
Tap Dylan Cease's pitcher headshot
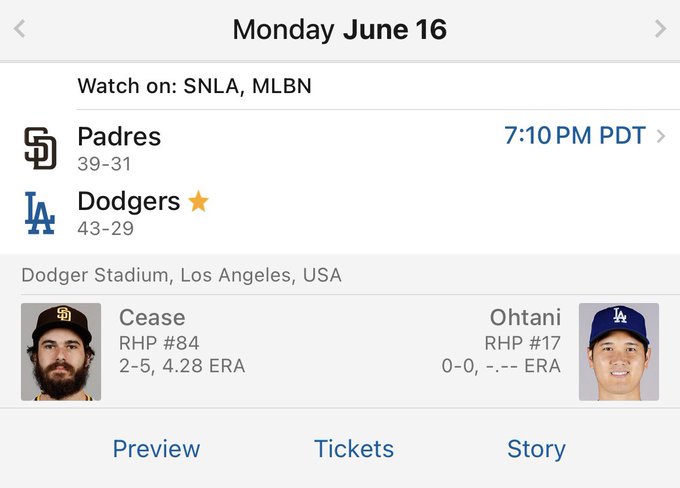click(x=61, y=352)
